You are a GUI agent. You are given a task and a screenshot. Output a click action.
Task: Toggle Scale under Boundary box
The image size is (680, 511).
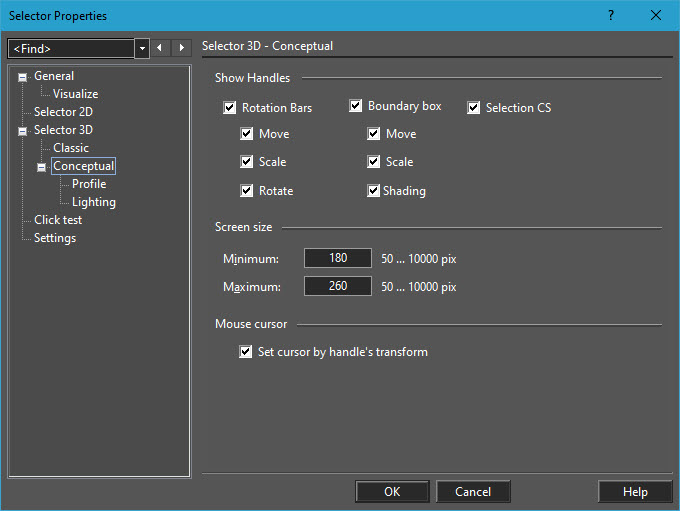point(373,162)
